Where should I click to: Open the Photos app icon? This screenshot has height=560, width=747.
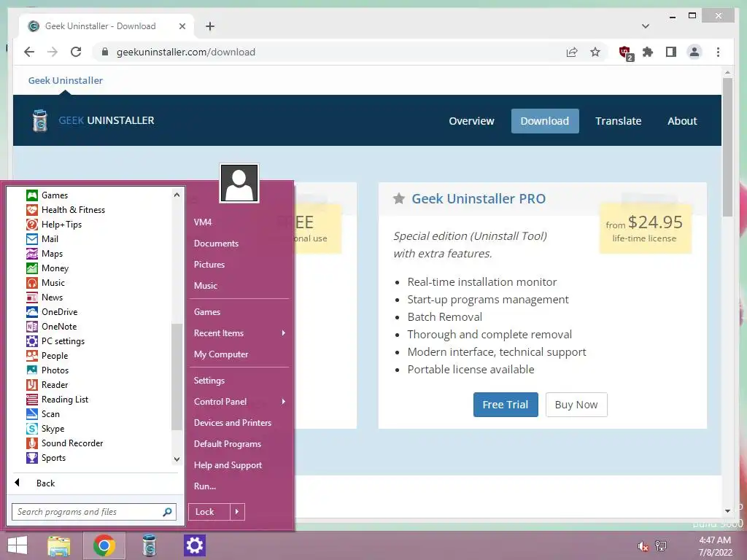(x=32, y=370)
